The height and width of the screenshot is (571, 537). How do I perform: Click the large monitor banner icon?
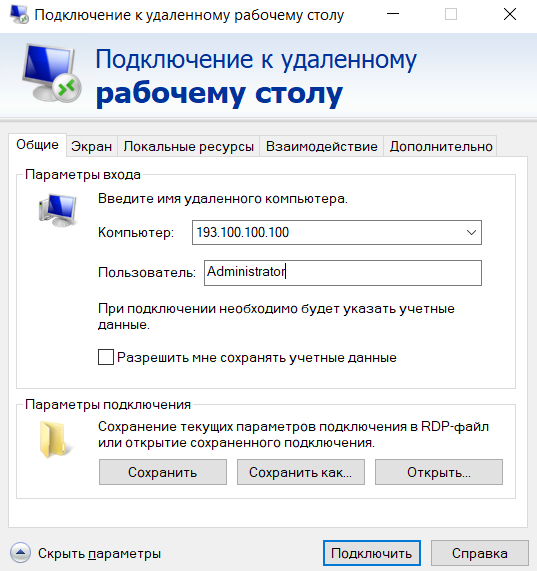pyautogui.click(x=52, y=73)
